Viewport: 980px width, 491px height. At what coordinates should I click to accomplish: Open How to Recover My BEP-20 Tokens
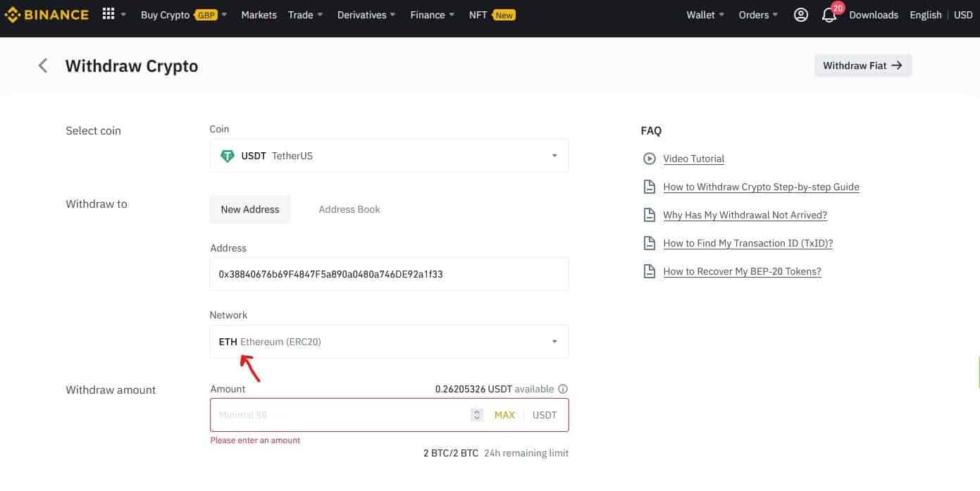pos(743,271)
